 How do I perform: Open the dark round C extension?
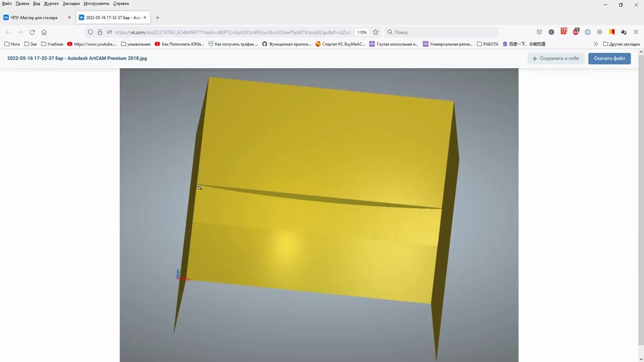[551, 32]
